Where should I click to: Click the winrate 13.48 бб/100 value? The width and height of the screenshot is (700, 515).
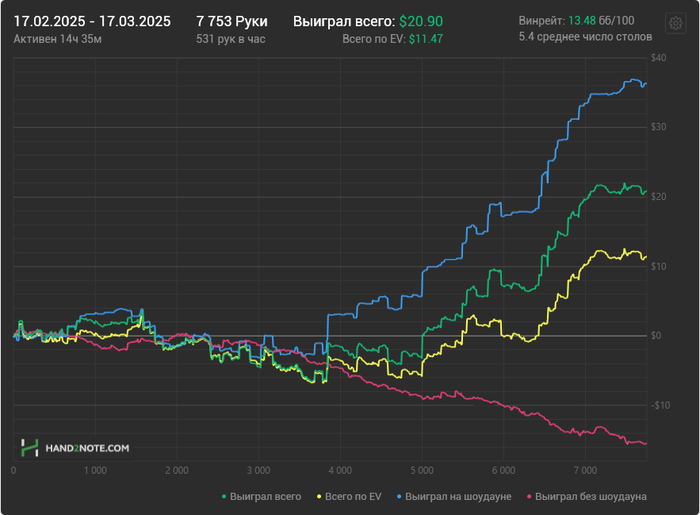click(601, 21)
